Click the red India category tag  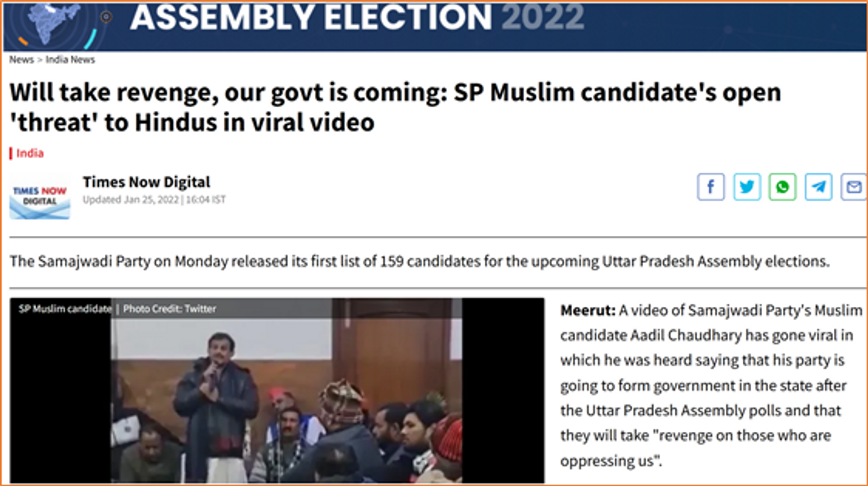coord(30,153)
